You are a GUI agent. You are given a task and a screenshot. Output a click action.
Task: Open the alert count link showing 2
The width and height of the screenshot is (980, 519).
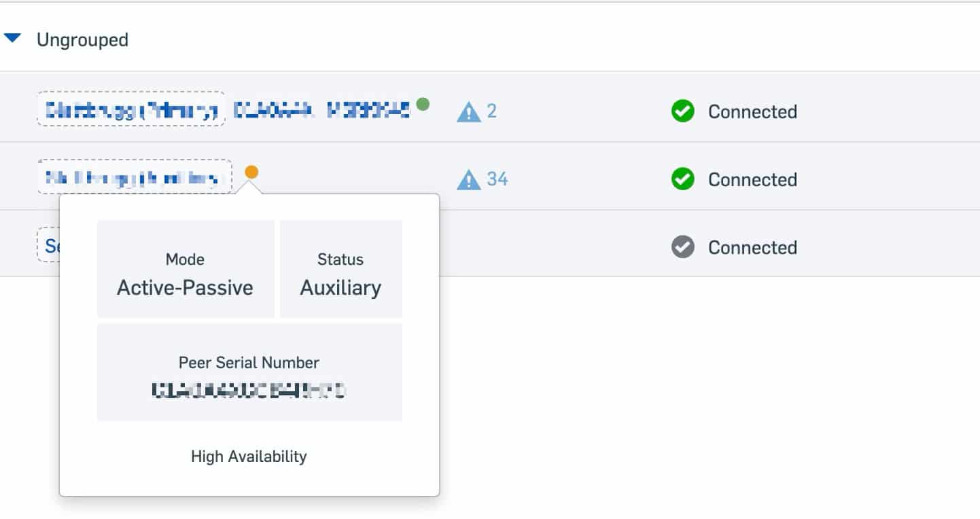point(491,111)
